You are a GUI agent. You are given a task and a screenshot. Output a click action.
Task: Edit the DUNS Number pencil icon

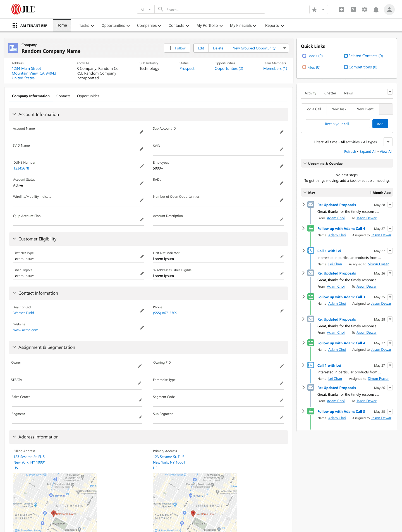click(x=142, y=166)
